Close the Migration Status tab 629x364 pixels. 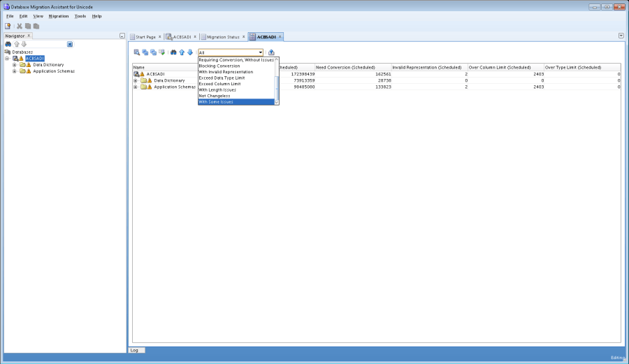pyautogui.click(x=243, y=37)
